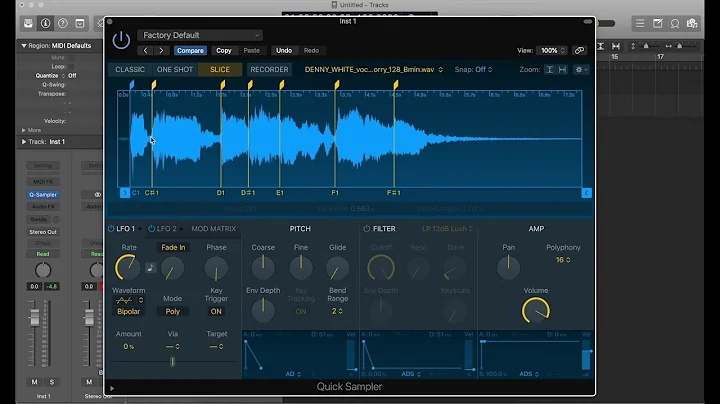This screenshot has height=404, width=720.
Task: Open the Browsers media icon
Action: click(x=692, y=23)
